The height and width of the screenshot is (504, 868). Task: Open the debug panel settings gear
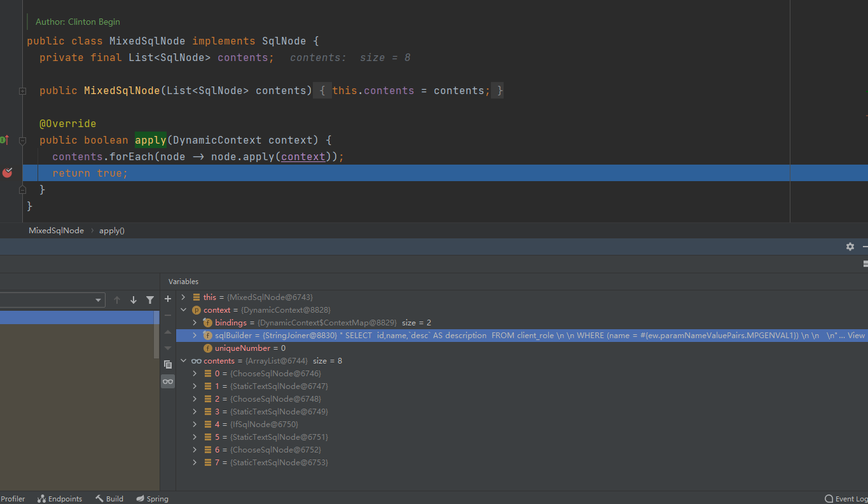tap(850, 247)
